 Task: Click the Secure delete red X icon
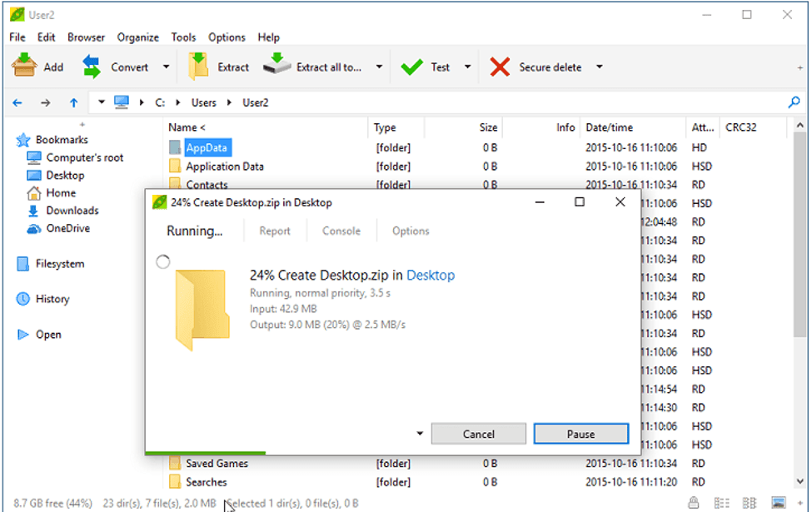pyautogui.click(x=500, y=67)
